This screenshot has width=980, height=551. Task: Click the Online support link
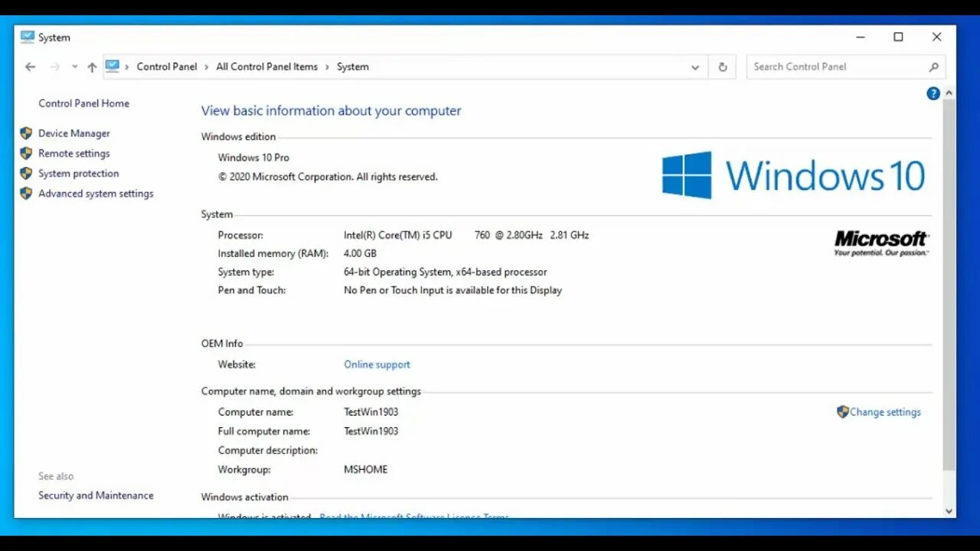click(377, 364)
